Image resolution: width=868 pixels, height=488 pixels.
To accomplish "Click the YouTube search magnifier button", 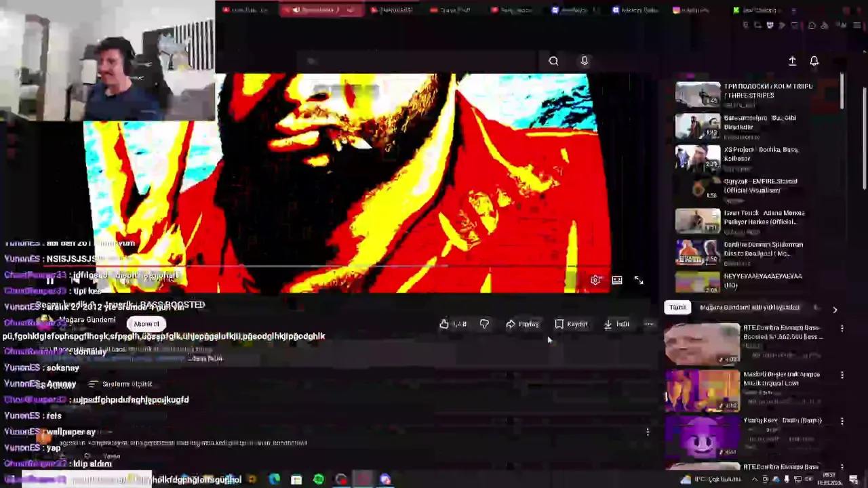I will [553, 61].
